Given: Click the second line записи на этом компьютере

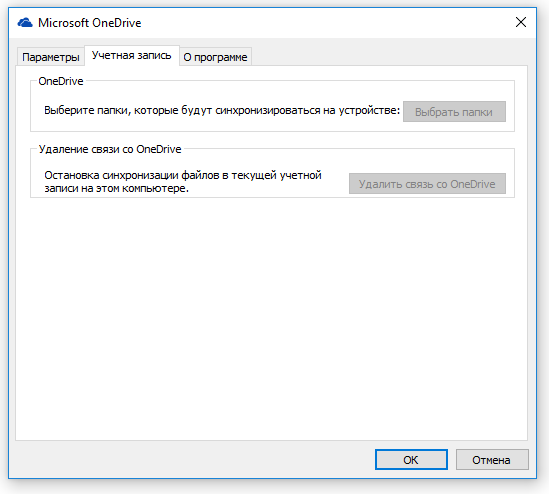Looking at the screenshot, I should [x=117, y=188].
